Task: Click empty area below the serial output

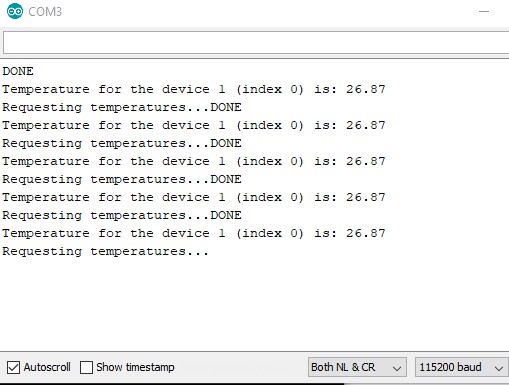Action: pyautogui.click(x=254, y=303)
